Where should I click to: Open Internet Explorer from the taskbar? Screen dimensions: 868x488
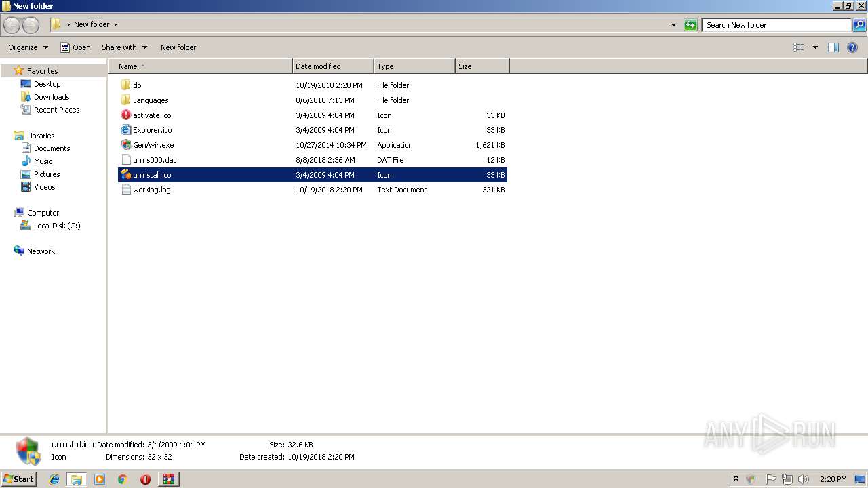pos(54,479)
